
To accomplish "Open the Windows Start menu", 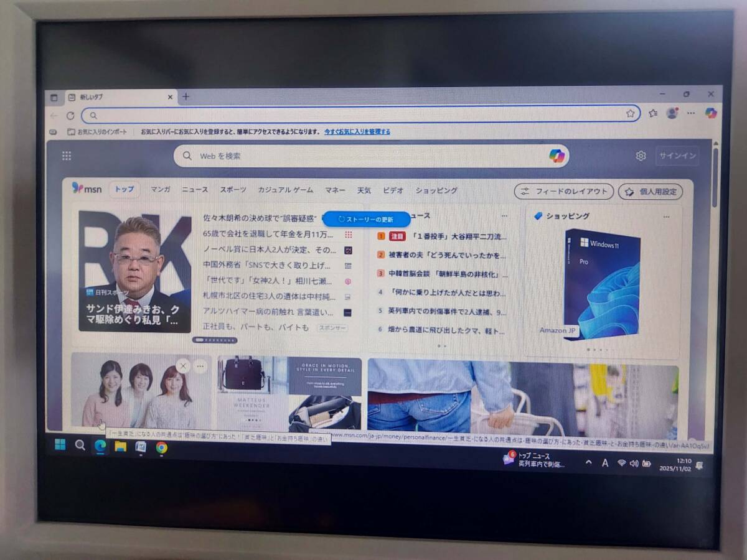I will point(59,446).
